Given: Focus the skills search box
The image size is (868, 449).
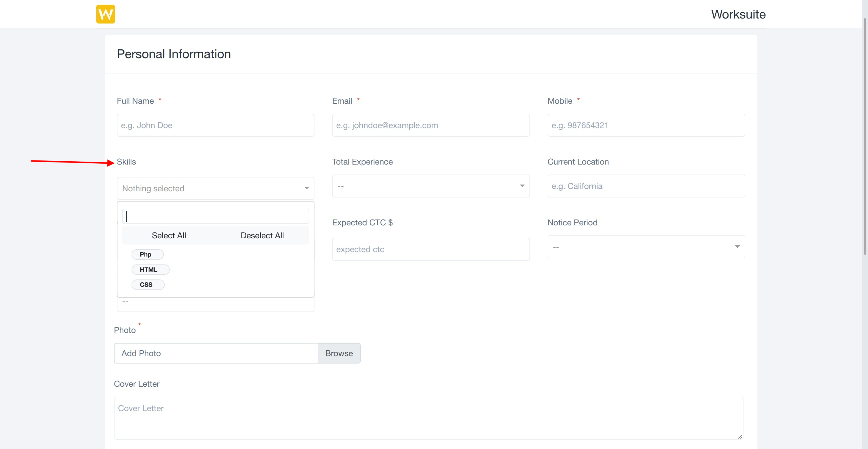Looking at the screenshot, I should point(216,216).
